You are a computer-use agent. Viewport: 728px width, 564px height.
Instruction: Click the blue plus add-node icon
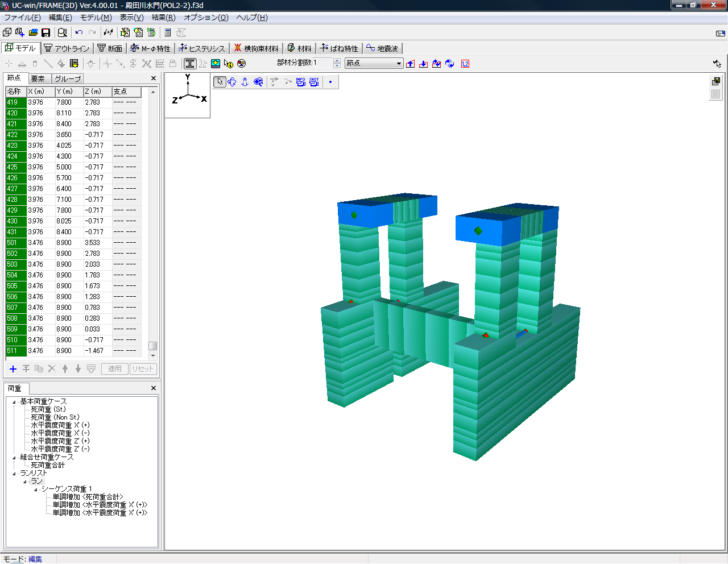point(13,369)
